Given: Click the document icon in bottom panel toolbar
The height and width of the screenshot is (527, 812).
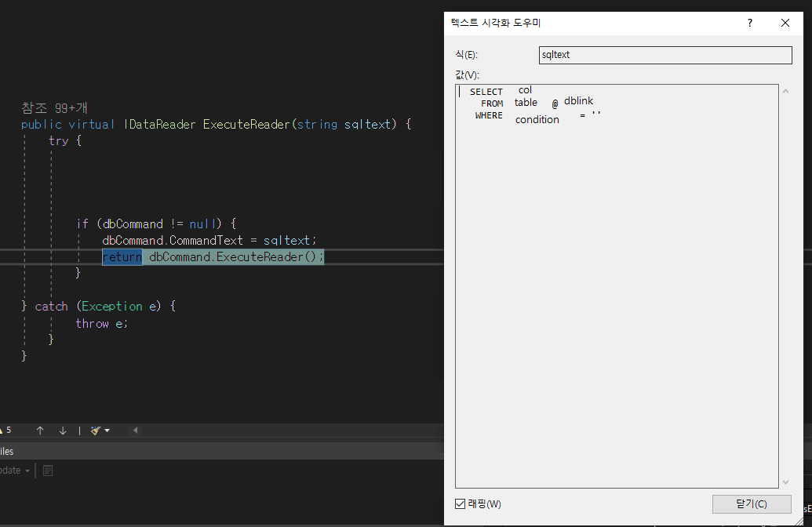Looking at the screenshot, I should point(48,471).
